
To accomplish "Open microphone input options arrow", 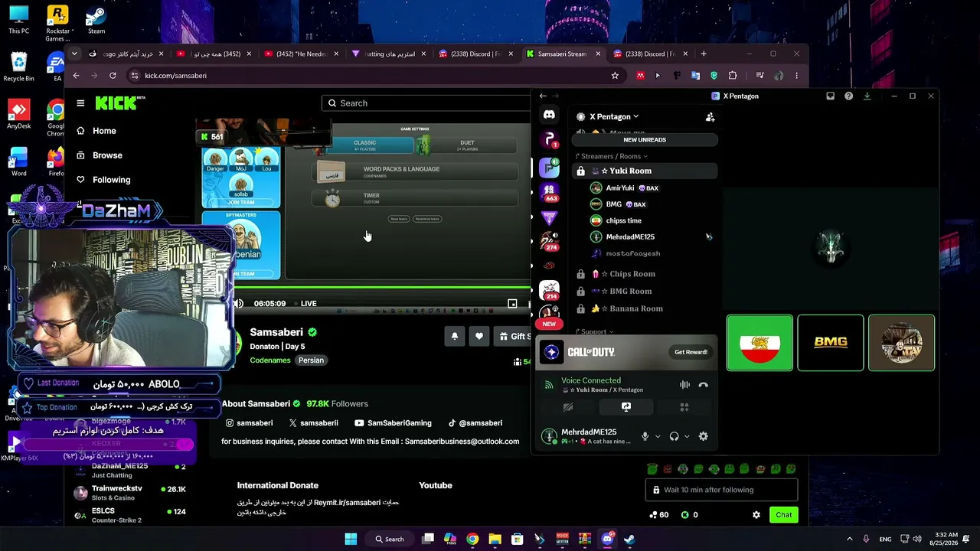I will click(657, 436).
